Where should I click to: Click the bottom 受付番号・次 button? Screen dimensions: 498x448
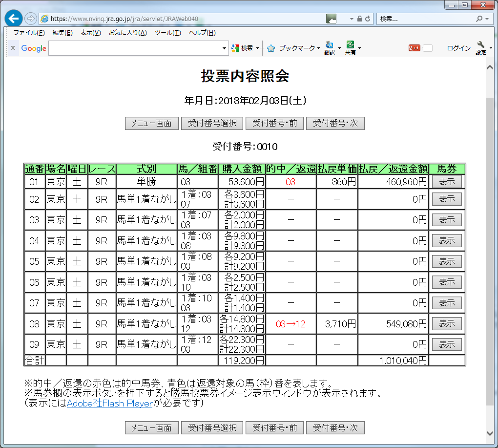pos(335,427)
